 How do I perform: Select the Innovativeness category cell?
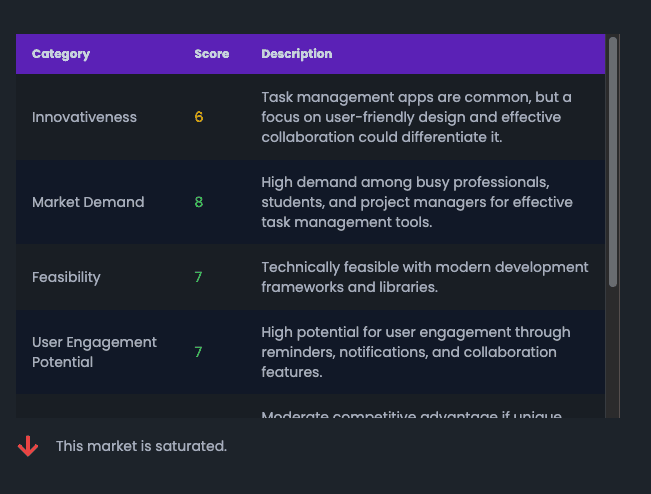click(x=84, y=117)
